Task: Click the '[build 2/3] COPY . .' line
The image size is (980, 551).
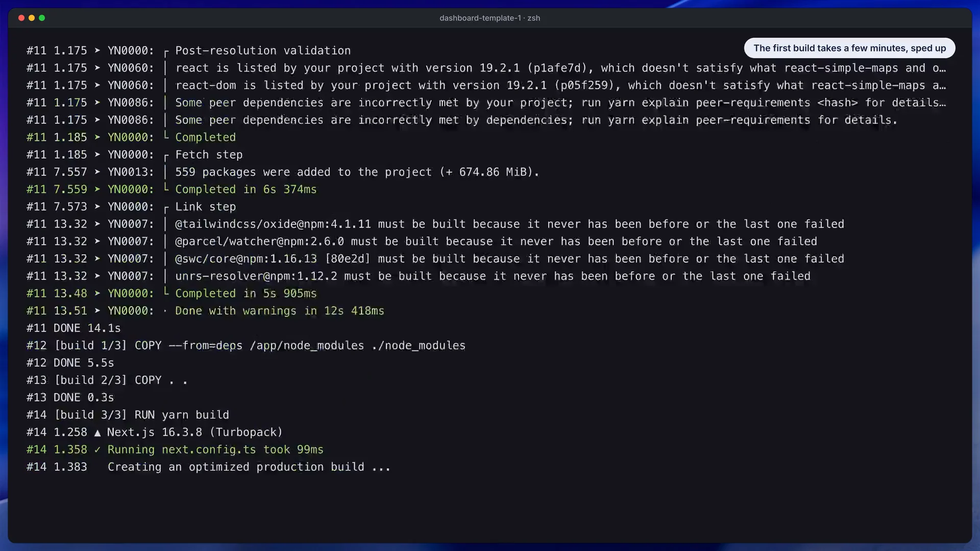Action: (107, 380)
